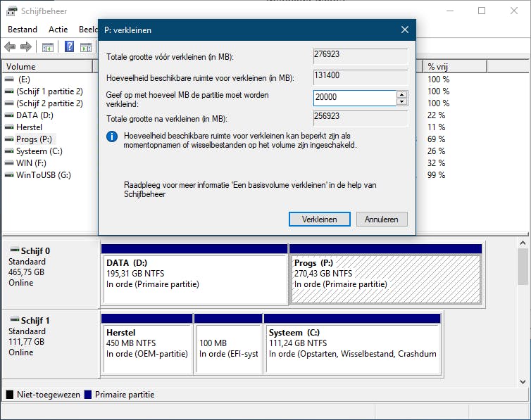This screenshot has height=420, width=531.
Task: Click the total size field showing 276923
Action: coord(361,56)
